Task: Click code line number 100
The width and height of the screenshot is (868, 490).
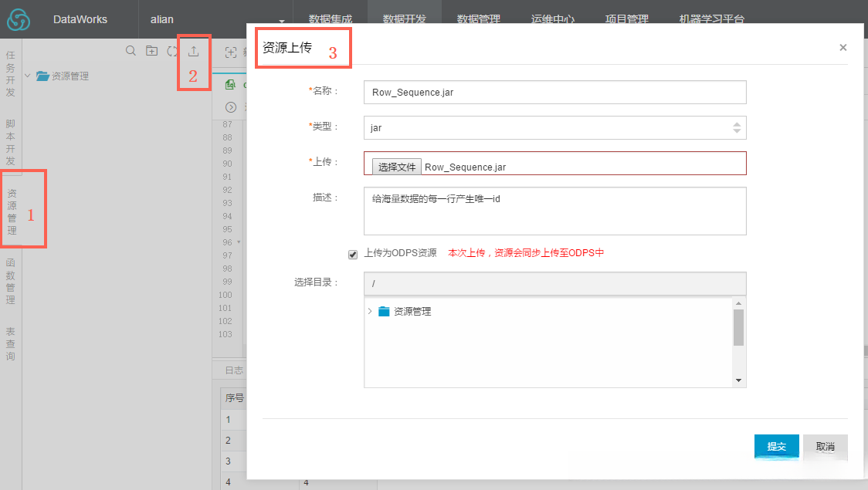Action: pos(225,295)
